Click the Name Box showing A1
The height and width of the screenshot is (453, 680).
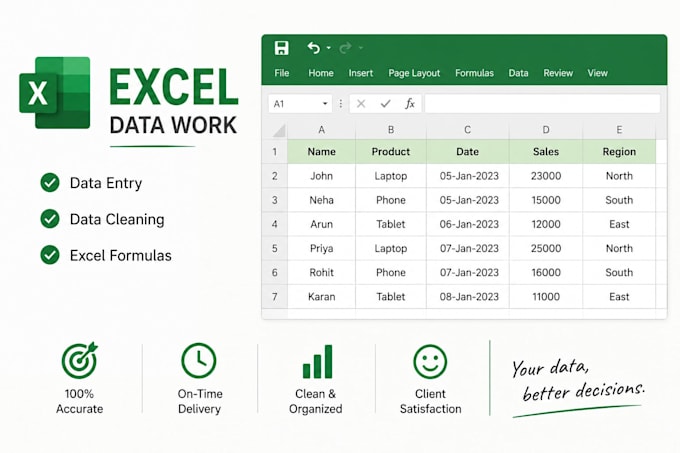pos(300,104)
